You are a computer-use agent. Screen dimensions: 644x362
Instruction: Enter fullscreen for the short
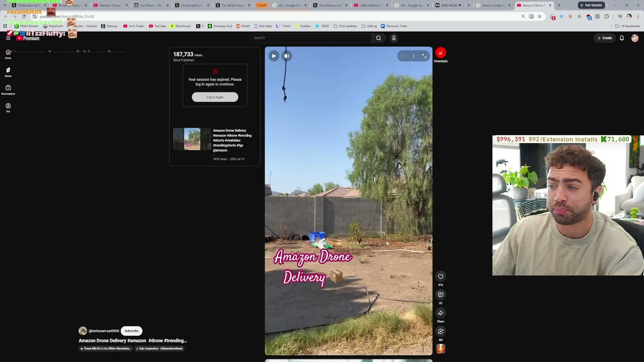424,56
